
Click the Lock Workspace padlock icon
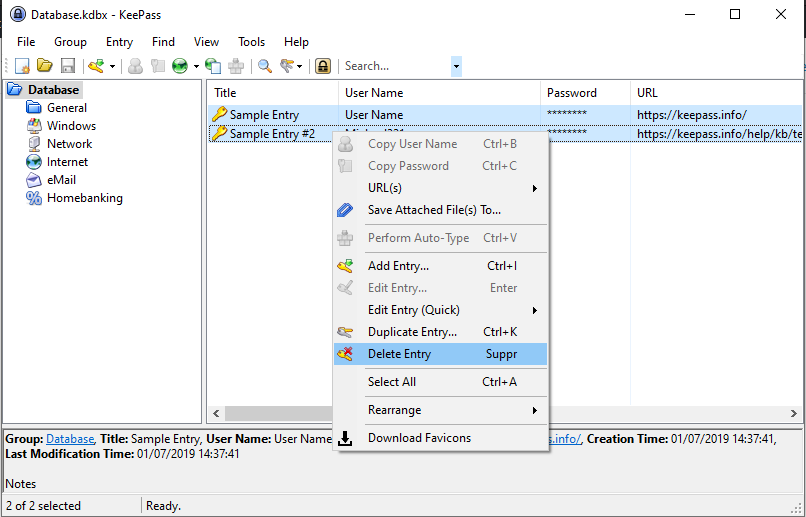[x=323, y=66]
